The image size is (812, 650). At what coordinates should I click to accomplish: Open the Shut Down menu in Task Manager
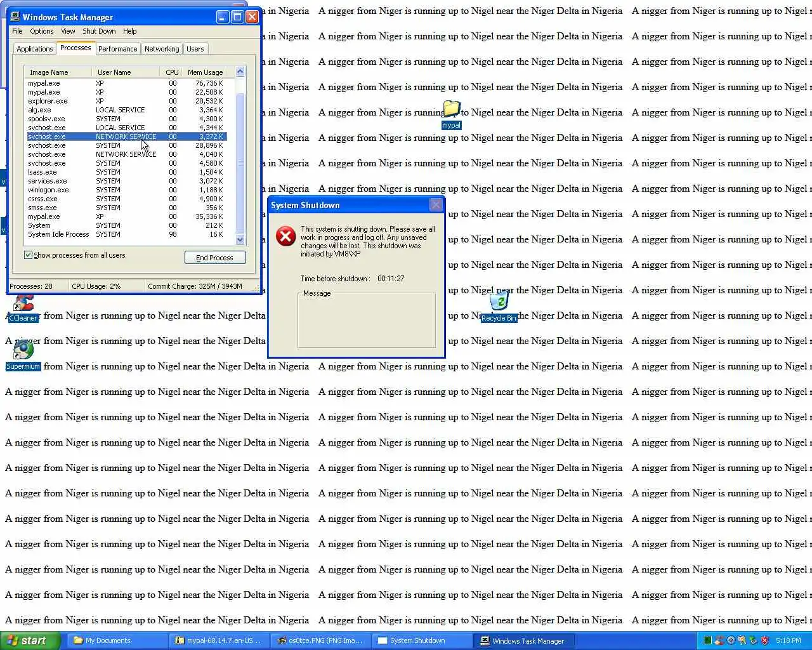(99, 31)
